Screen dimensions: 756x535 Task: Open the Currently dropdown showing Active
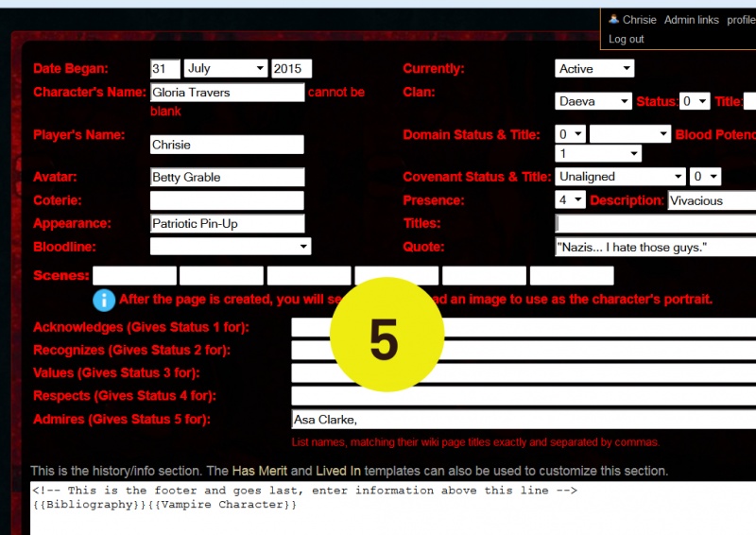click(x=594, y=68)
